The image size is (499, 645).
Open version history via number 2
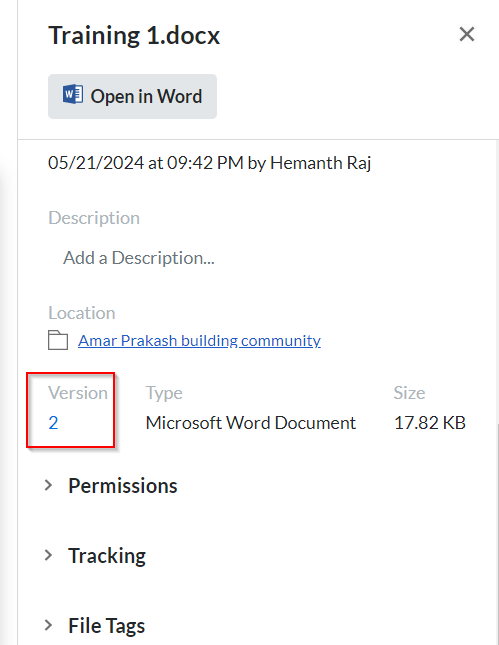[53, 423]
